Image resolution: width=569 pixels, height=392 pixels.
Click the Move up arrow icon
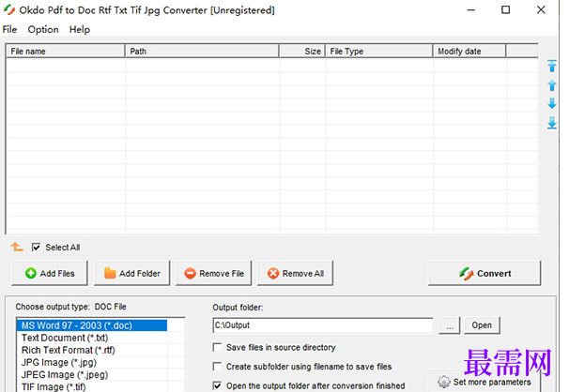point(551,85)
